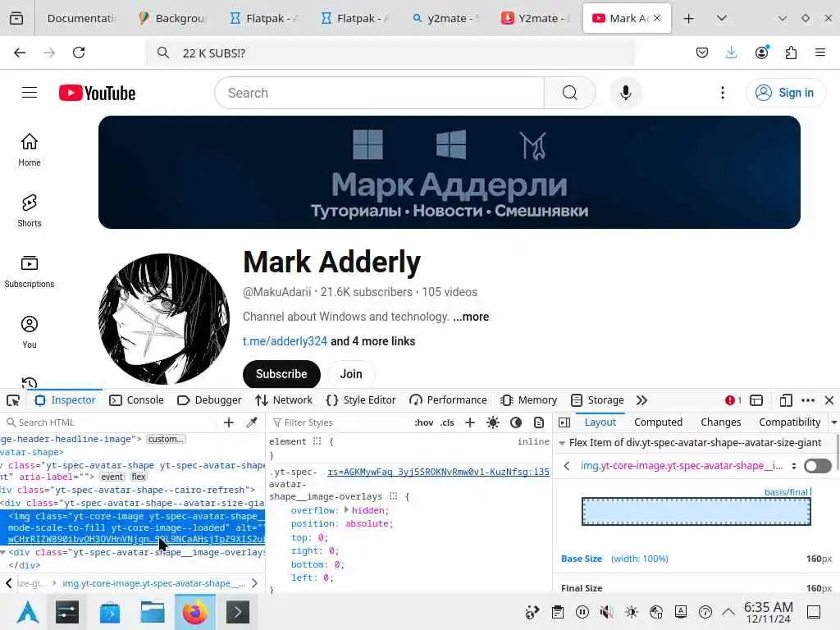Viewport: 840px width, 630px height.
Task: Click the Filter Styles field
Action: (x=340, y=422)
